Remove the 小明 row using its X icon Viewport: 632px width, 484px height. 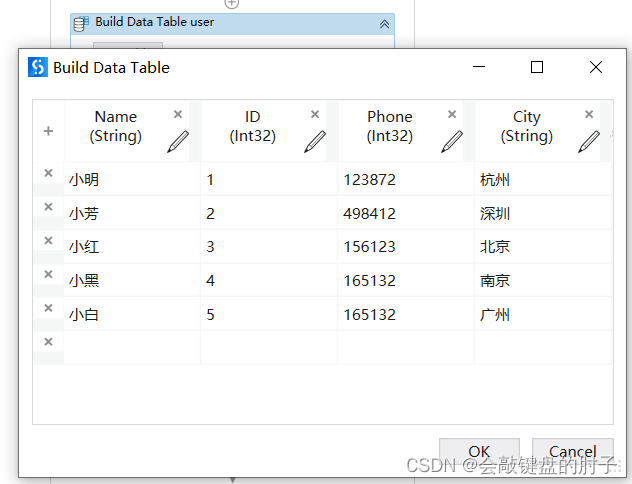pyautogui.click(x=48, y=173)
